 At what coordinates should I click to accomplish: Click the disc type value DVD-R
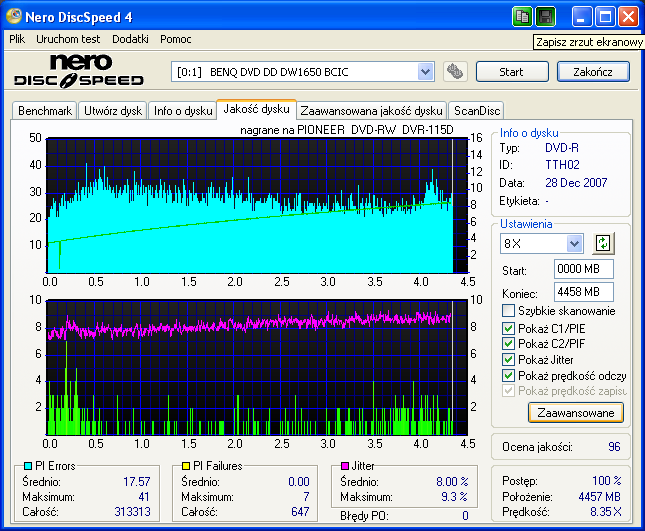pos(562,148)
